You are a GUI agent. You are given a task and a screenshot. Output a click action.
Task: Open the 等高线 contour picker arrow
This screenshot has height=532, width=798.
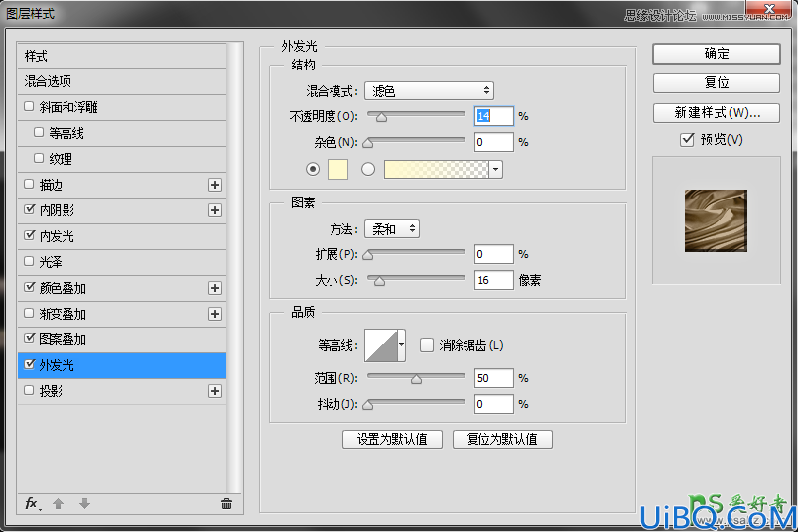pos(402,345)
